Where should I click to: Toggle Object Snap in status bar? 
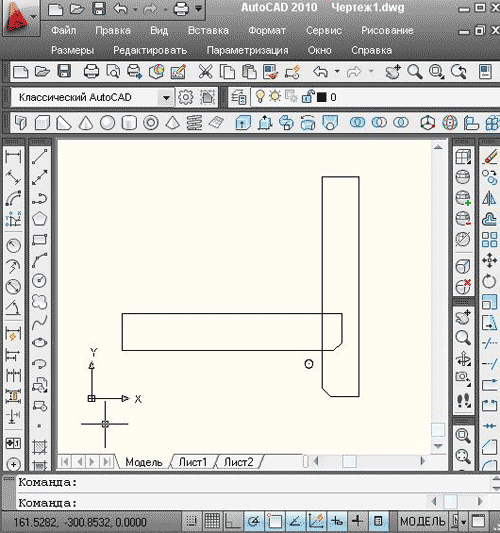275,521
